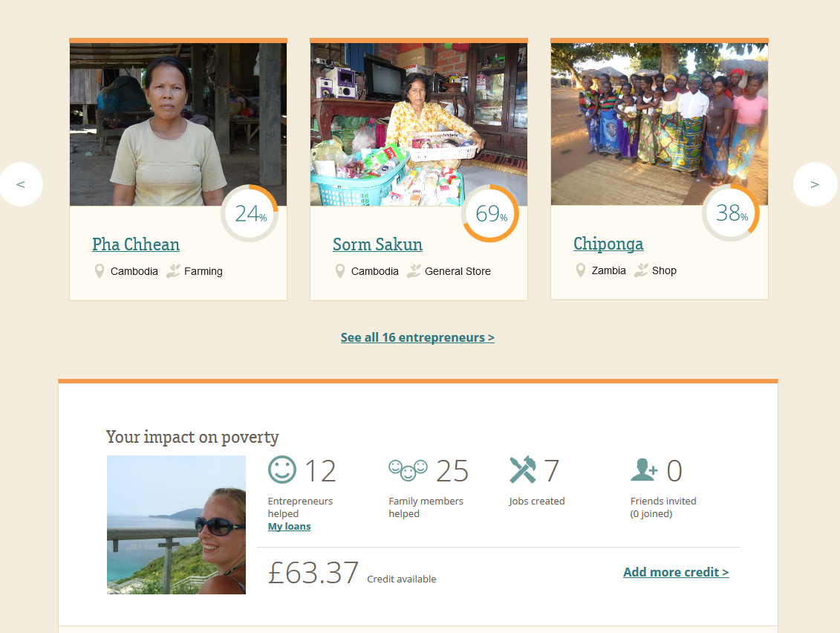
Task: Advance the entrepreneur carousel with the right arrow
Action: point(815,184)
